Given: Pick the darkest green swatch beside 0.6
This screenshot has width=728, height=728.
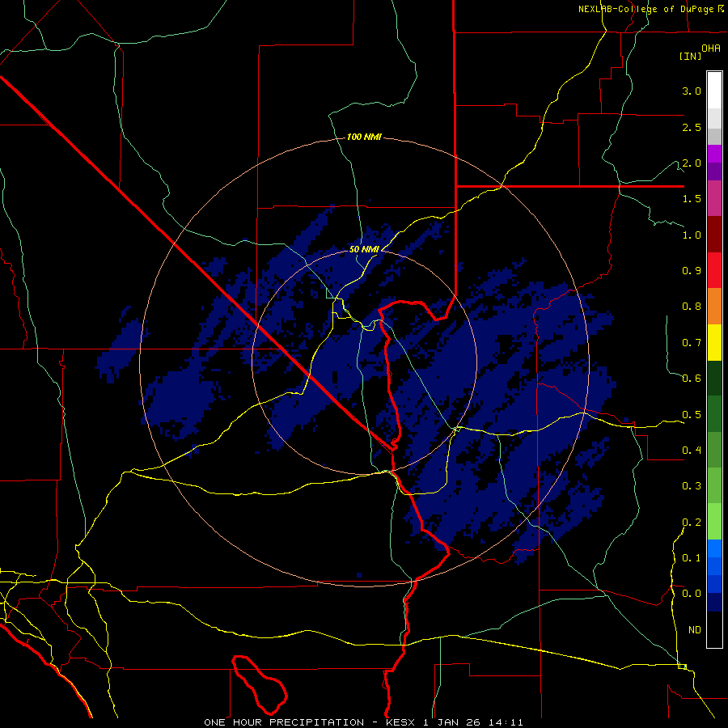Looking at the screenshot, I should click(714, 378).
